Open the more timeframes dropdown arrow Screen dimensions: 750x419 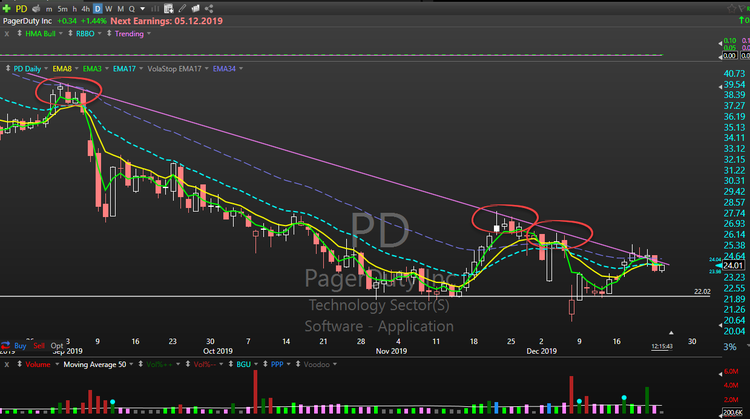click(143, 9)
